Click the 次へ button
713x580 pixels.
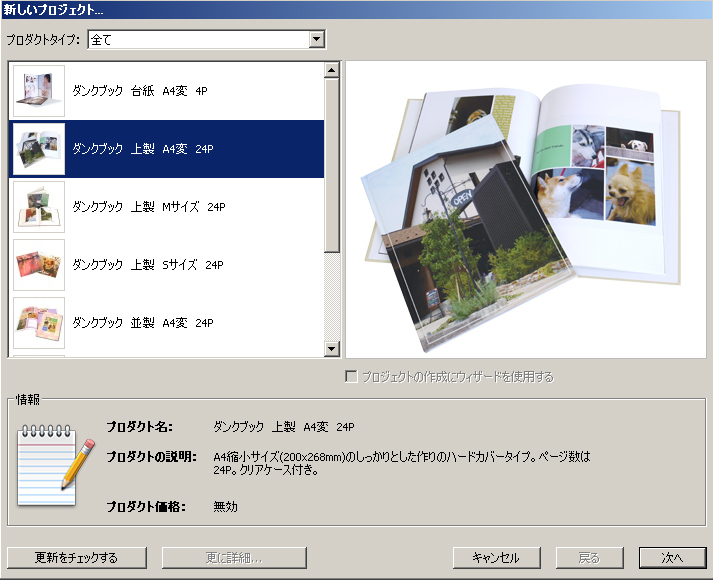(x=673, y=558)
